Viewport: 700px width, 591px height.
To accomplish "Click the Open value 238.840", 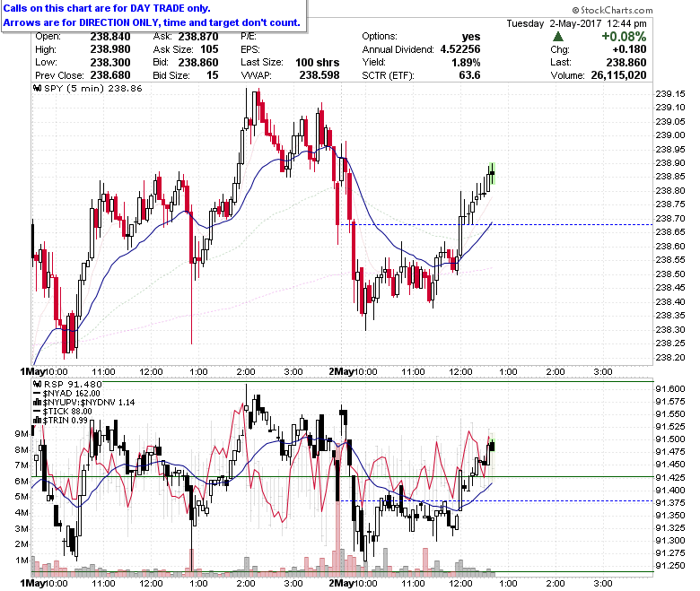I will pyautogui.click(x=110, y=37).
